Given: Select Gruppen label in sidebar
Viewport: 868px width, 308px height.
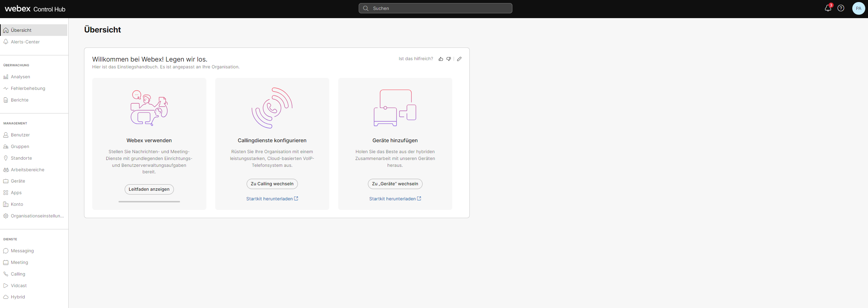Looking at the screenshot, I should [20, 147].
